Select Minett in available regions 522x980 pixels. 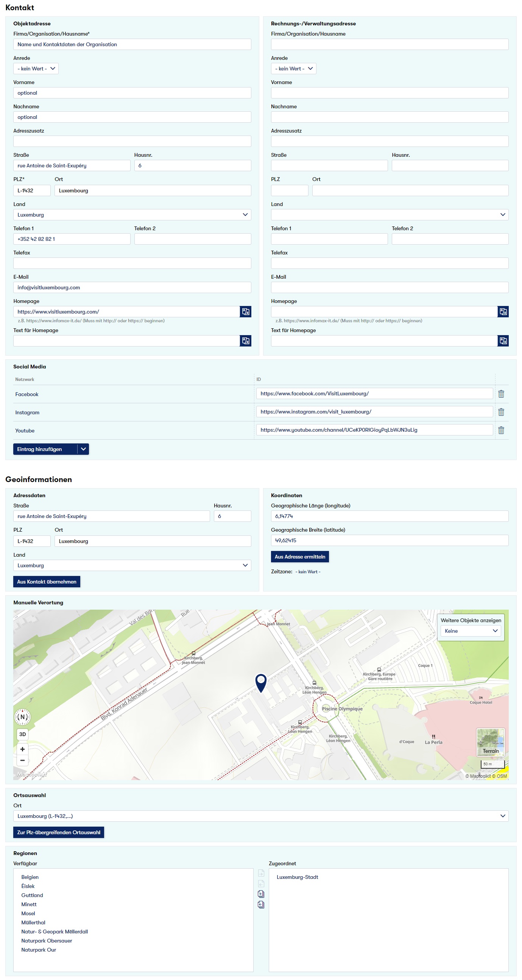point(29,904)
